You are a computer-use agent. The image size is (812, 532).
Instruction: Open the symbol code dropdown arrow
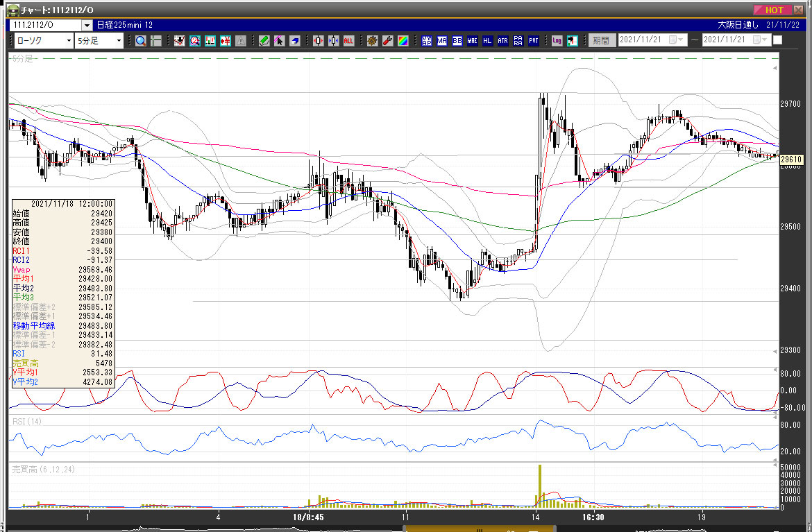[87, 25]
